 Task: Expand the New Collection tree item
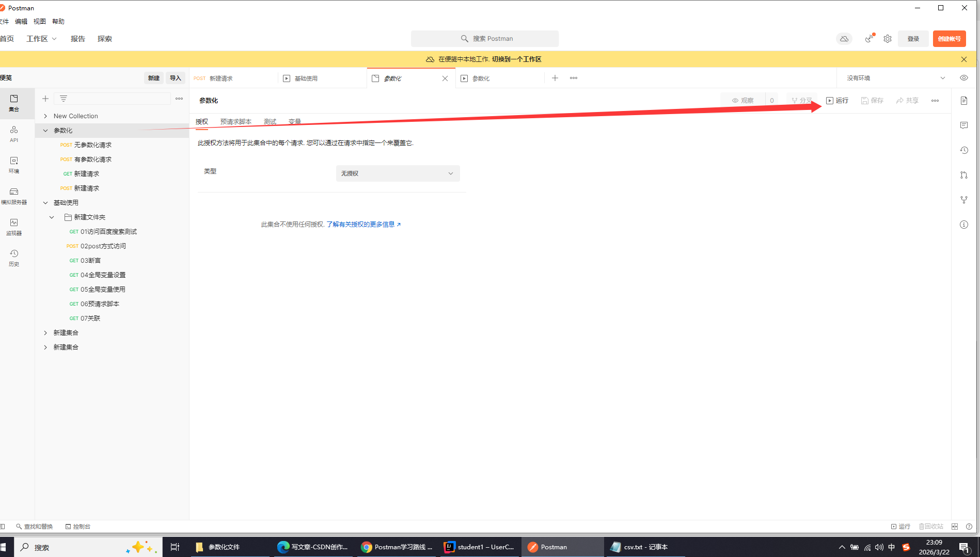pyautogui.click(x=45, y=116)
